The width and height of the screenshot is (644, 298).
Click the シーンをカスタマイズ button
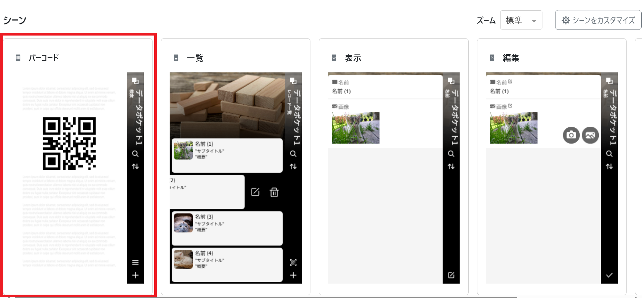pos(598,20)
